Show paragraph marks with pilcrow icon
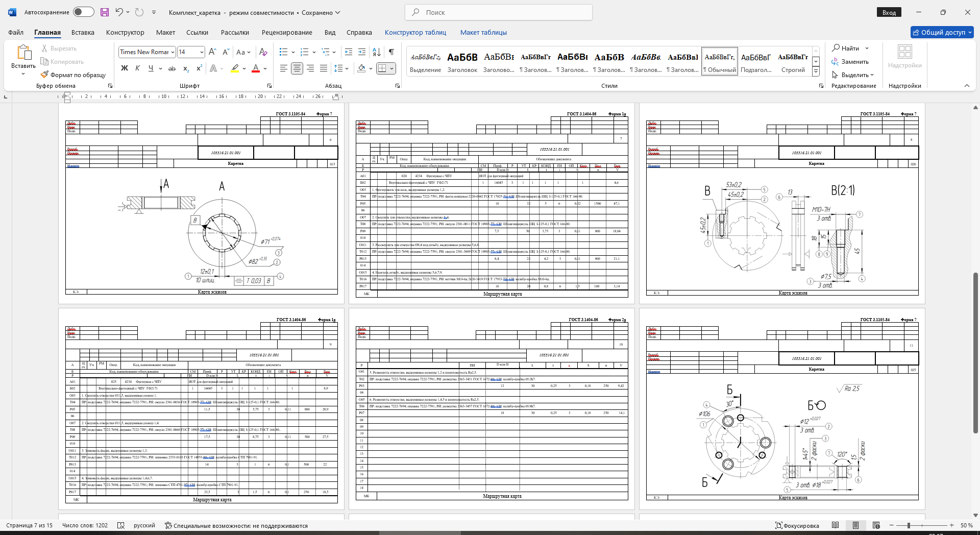 (391, 52)
